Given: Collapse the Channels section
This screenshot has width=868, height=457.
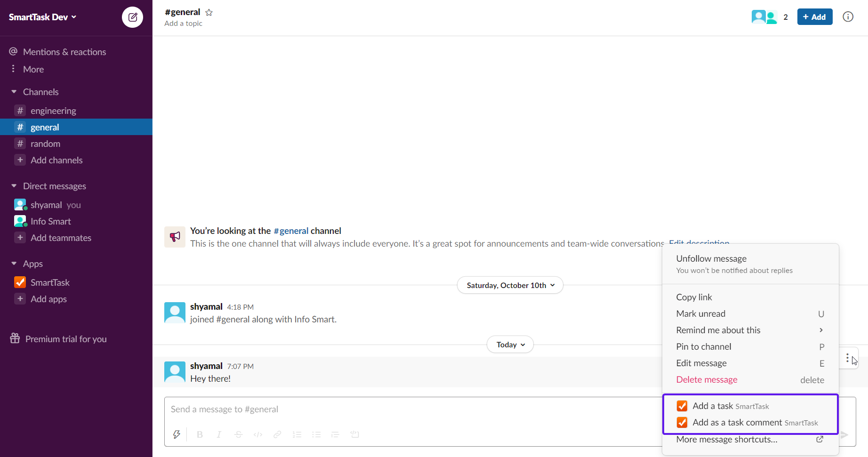Looking at the screenshot, I should 14,92.
